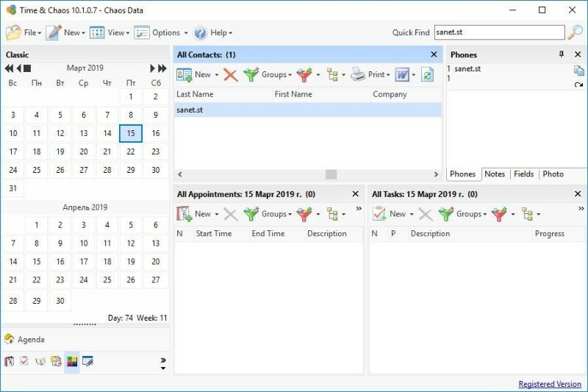Refresh the All Contacts list
The height and width of the screenshot is (392, 588).
point(427,74)
